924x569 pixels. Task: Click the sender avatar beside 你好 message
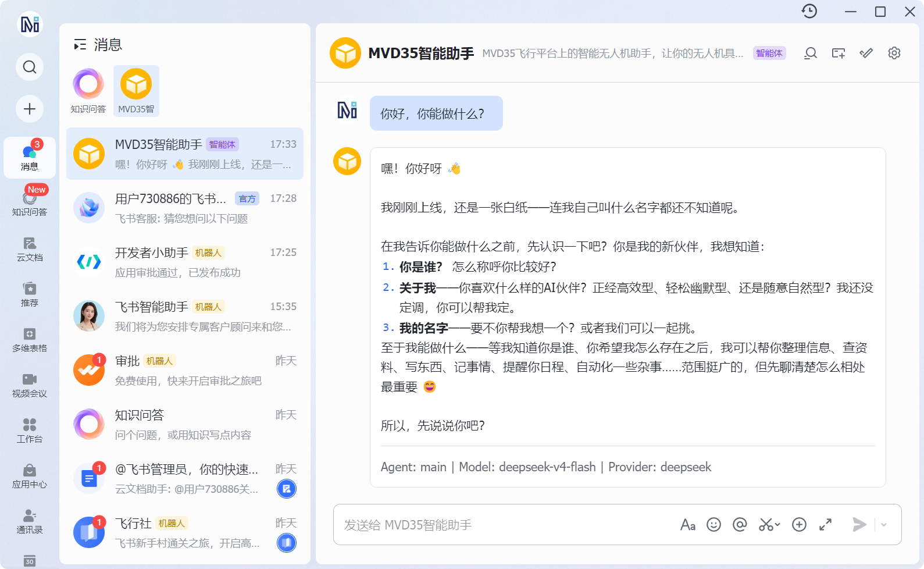coord(347,110)
